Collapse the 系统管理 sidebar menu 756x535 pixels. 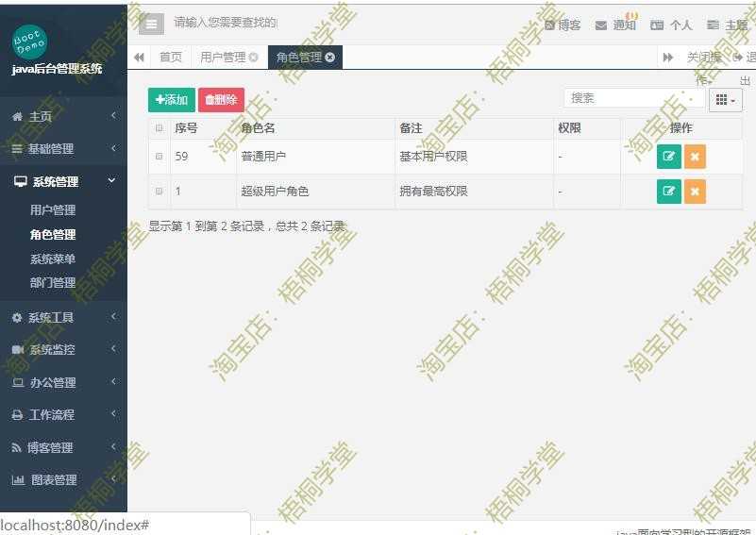[x=63, y=182]
